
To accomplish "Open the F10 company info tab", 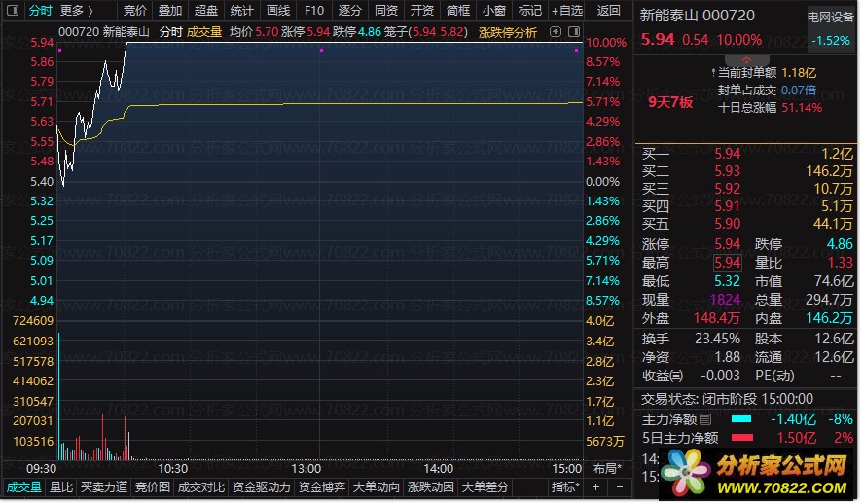I will click(x=313, y=11).
